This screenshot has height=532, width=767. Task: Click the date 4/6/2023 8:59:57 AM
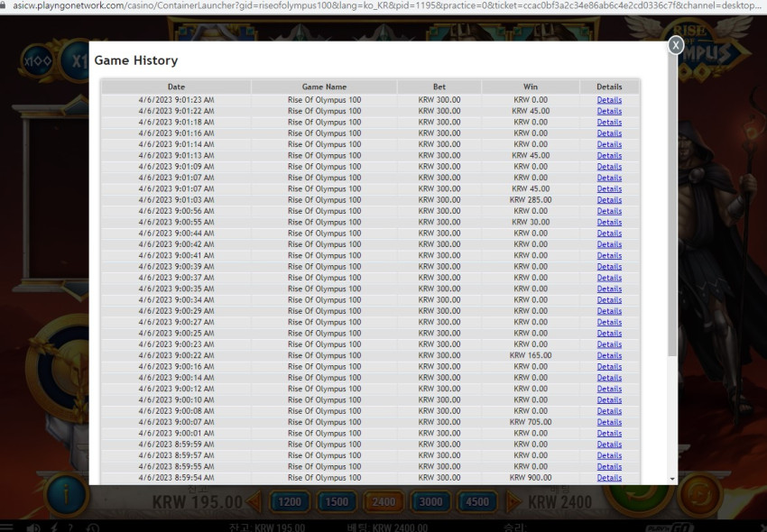coord(176,455)
